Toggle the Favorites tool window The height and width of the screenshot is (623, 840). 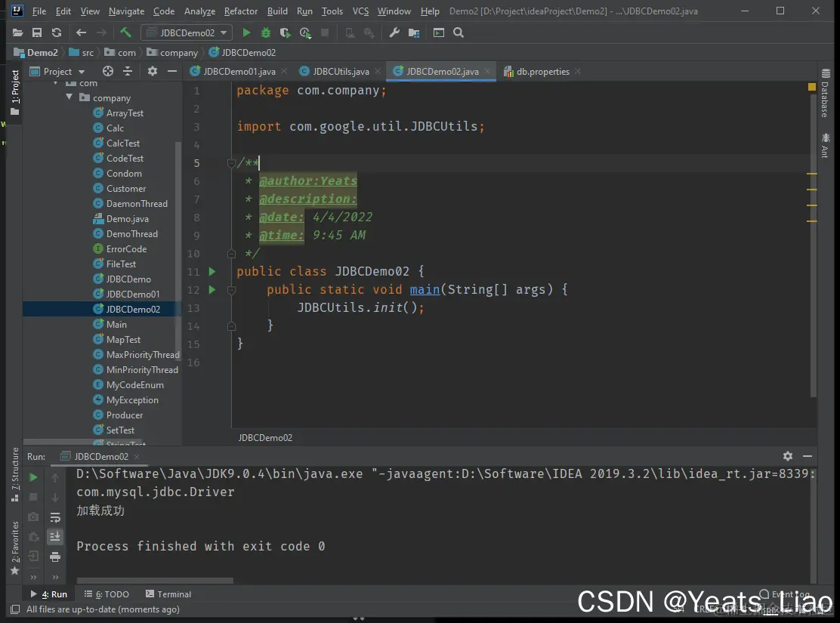click(x=15, y=548)
